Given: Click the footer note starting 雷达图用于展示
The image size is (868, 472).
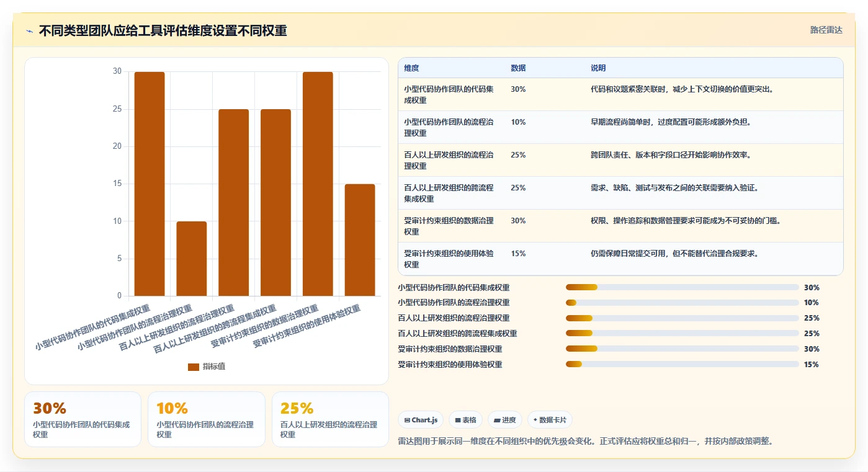Looking at the screenshot, I should coord(585,441).
